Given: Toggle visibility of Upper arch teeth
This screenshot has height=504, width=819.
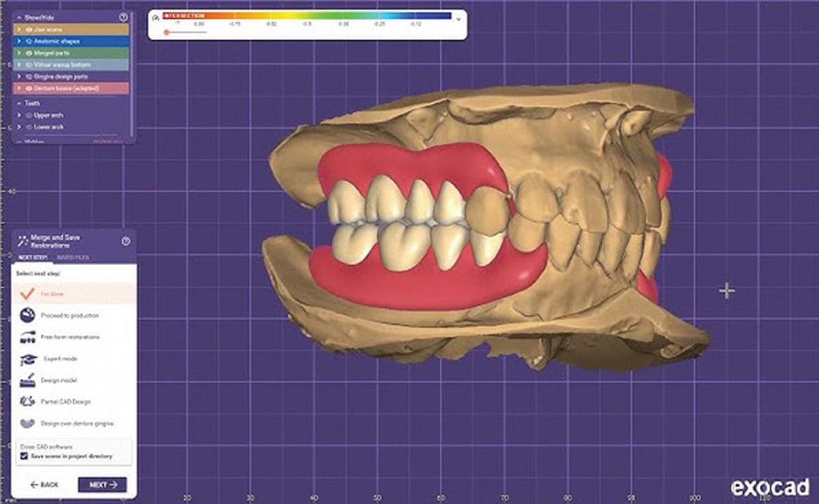Looking at the screenshot, I should [x=29, y=115].
